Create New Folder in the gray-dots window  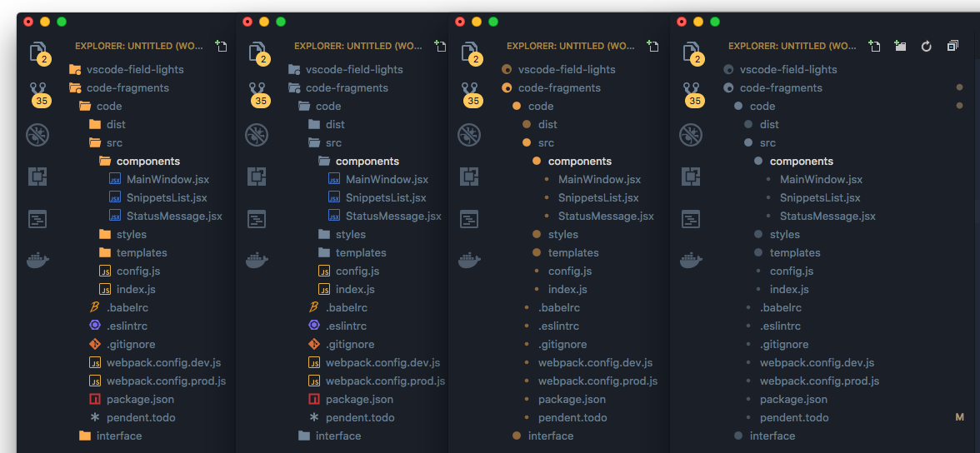900,46
